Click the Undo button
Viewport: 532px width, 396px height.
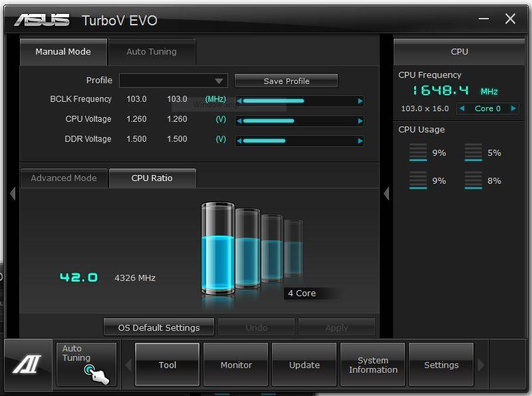[x=257, y=327]
